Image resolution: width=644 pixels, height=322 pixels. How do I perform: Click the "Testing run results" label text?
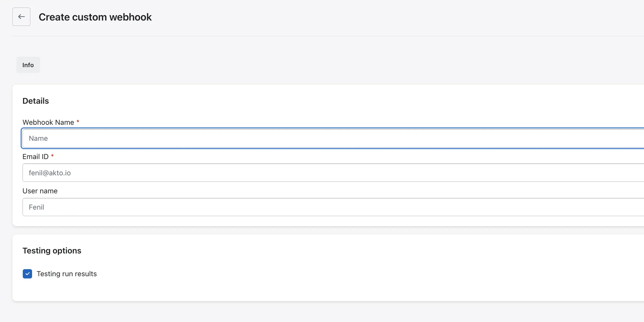coord(67,274)
